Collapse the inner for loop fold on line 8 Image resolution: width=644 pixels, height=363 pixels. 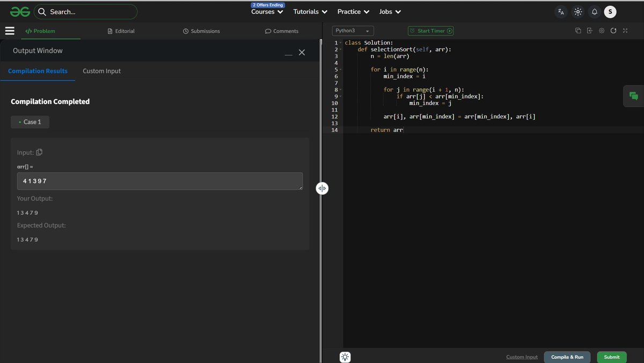pos(340,90)
